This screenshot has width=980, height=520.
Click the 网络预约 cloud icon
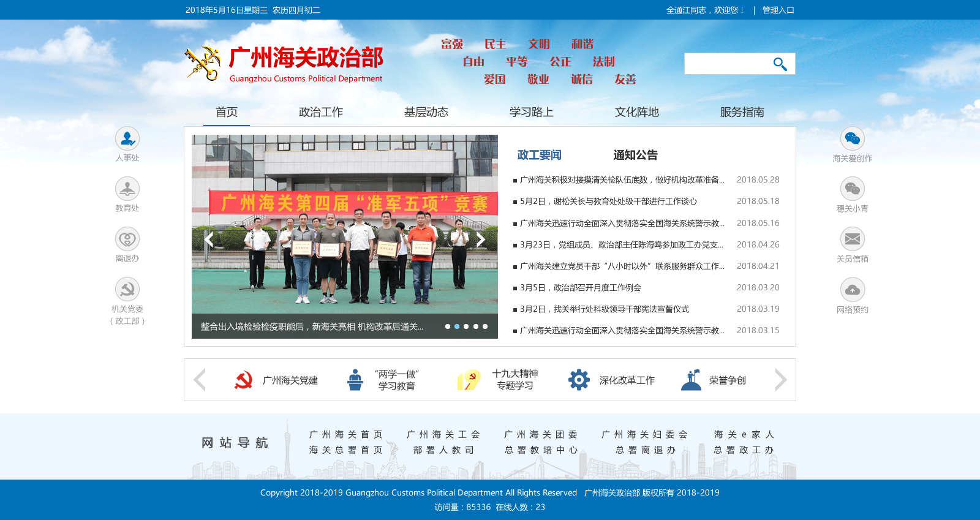(852, 290)
